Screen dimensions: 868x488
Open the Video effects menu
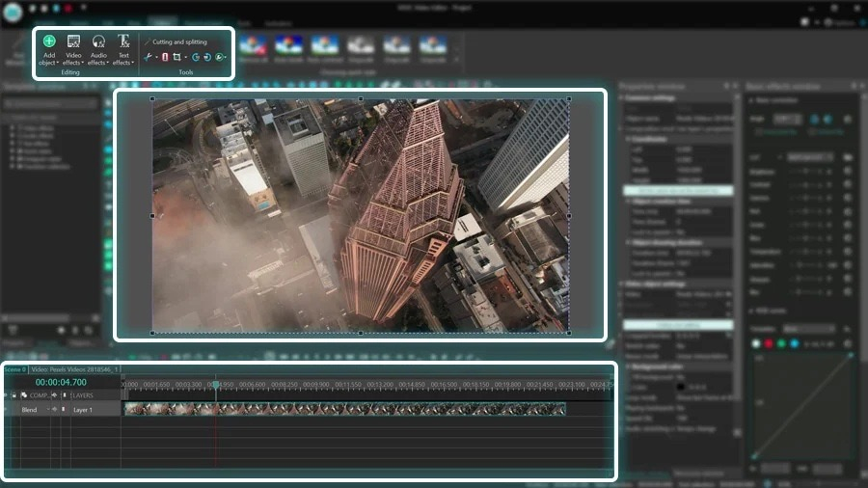tap(73, 50)
